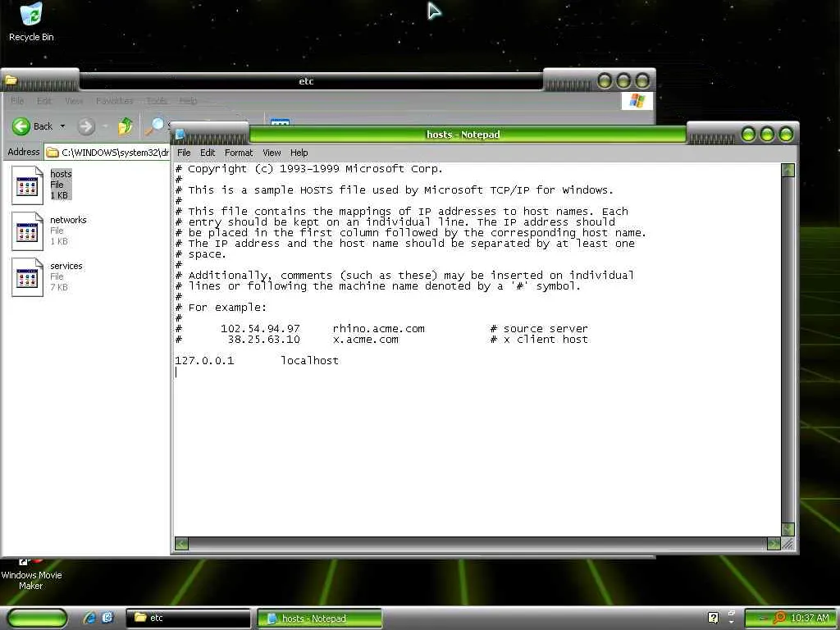Close the etc explorer window
Viewport: 840px width, 630px height.
(x=642, y=81)
